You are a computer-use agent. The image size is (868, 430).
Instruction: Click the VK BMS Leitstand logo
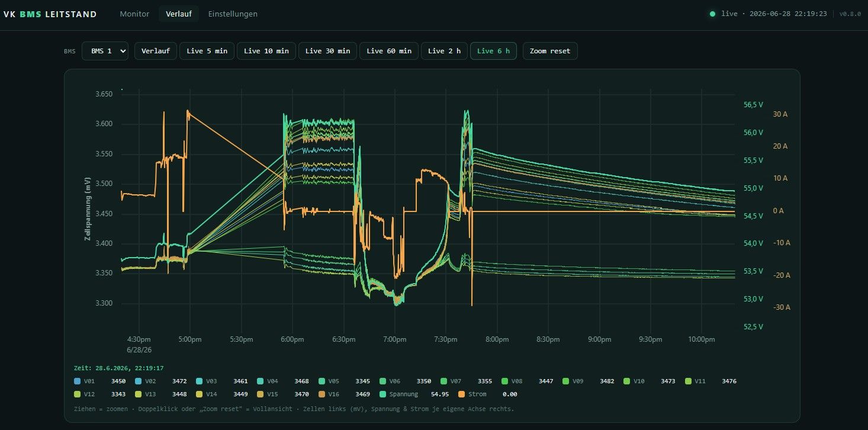50,14
